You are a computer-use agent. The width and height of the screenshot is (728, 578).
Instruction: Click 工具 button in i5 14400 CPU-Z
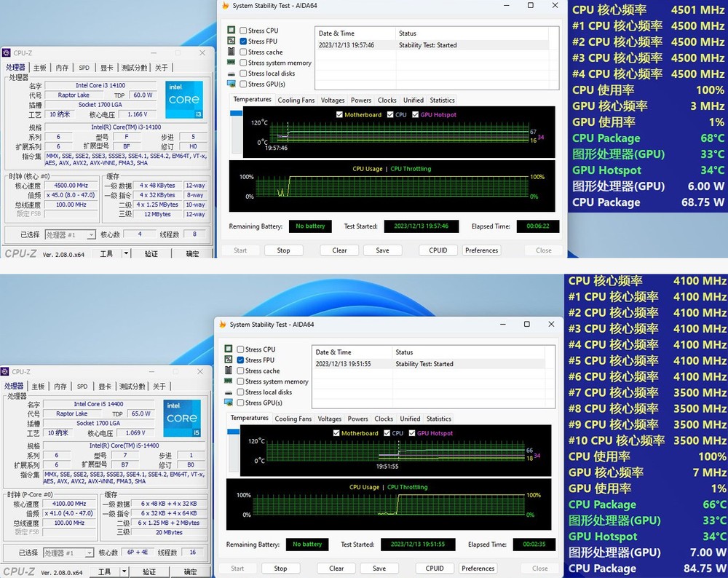[104, 572]
